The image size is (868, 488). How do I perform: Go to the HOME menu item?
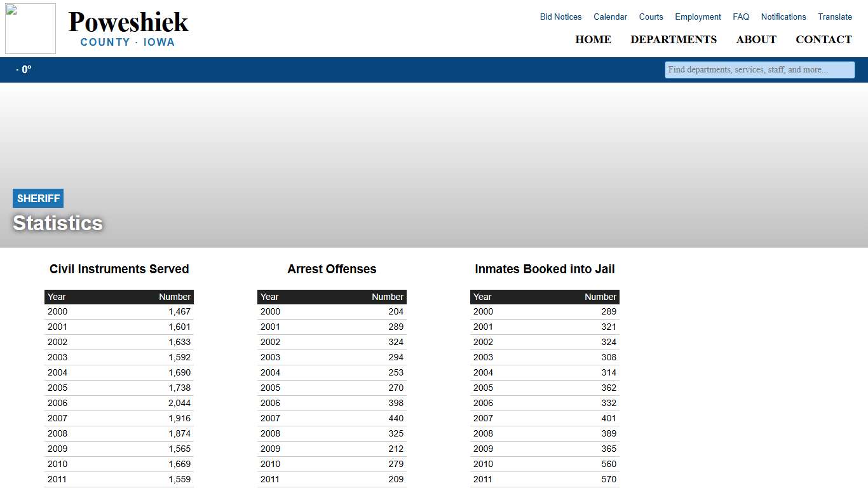(x=593, y=39)
